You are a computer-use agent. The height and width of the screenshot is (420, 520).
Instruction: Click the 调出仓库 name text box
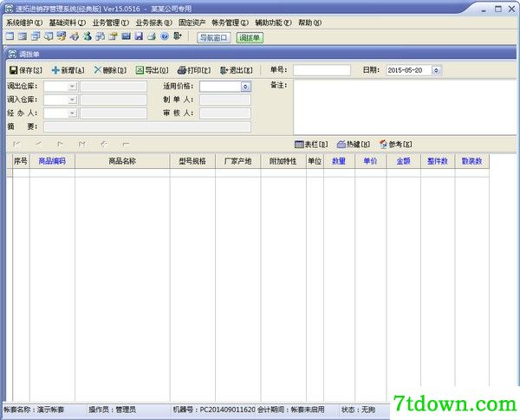tap(114, 87)
